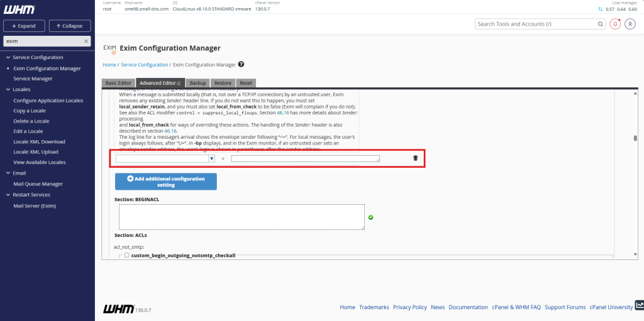Click the Collapse all button

coord(70,26)
